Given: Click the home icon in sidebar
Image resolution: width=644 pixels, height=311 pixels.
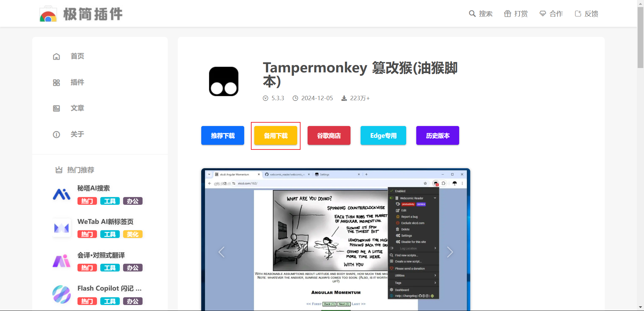Looking at the screenshot, I should [x=56, y=56].
